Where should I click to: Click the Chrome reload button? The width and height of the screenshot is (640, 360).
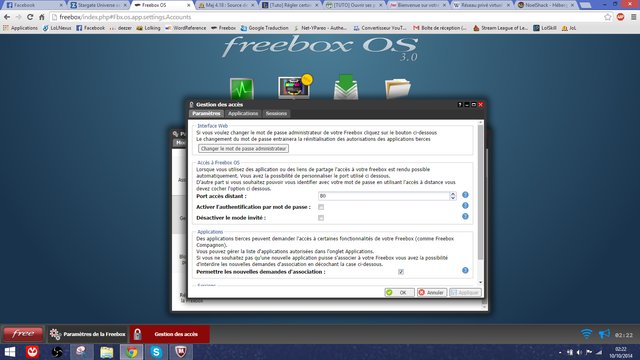coord(30,17)
